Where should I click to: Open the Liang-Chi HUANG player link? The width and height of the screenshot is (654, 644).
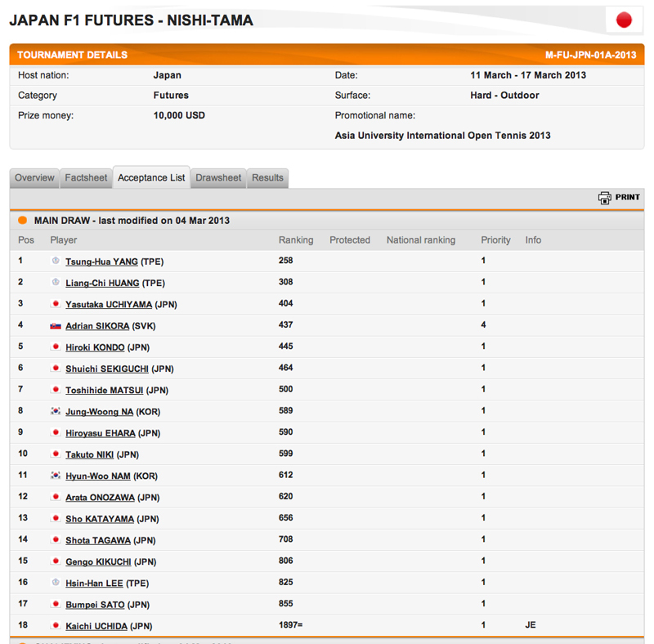click(102, 284)
